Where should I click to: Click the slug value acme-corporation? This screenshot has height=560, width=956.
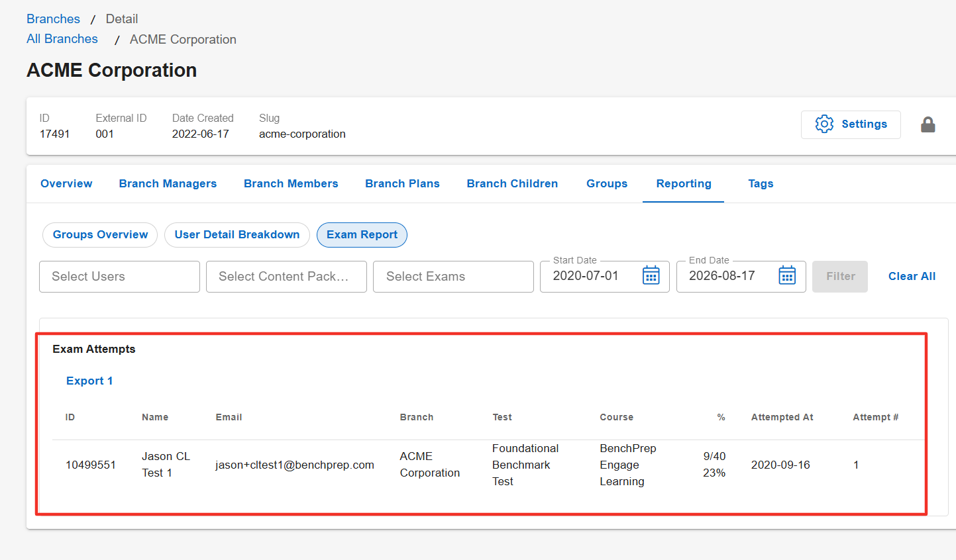pos(302,134)
